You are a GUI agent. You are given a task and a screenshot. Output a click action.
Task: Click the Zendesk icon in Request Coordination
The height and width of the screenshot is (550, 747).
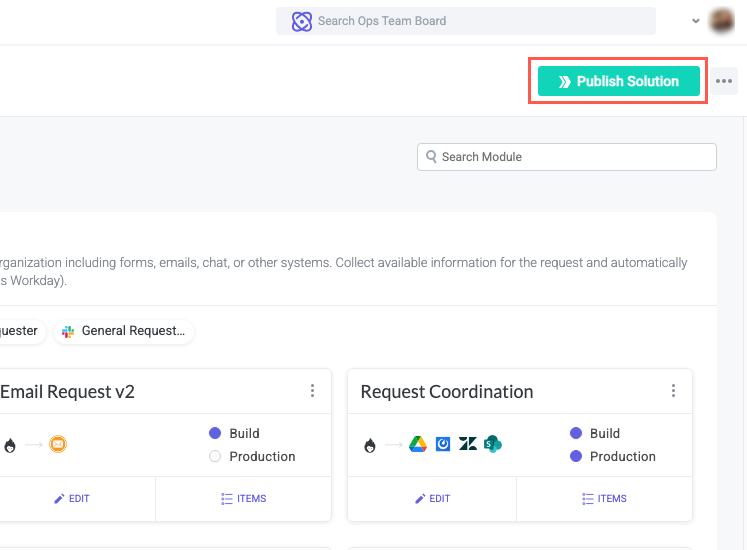coord(468,444)
